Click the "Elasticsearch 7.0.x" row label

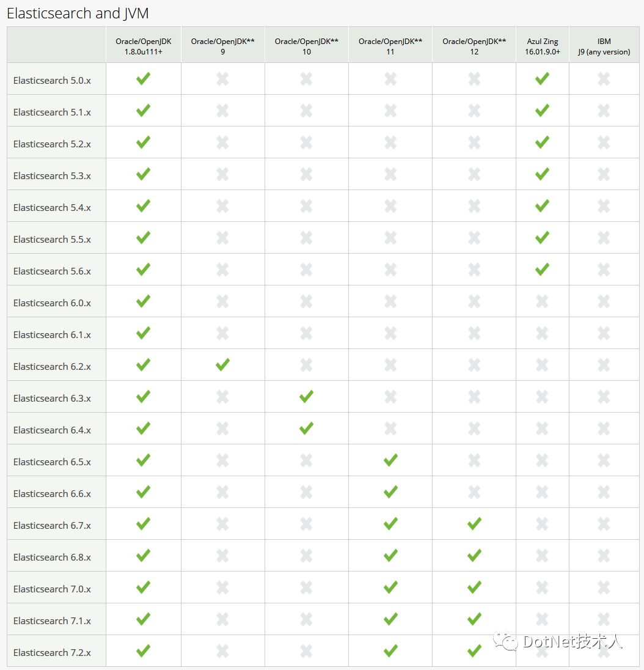pyautogui.click(x=52, y=589)
